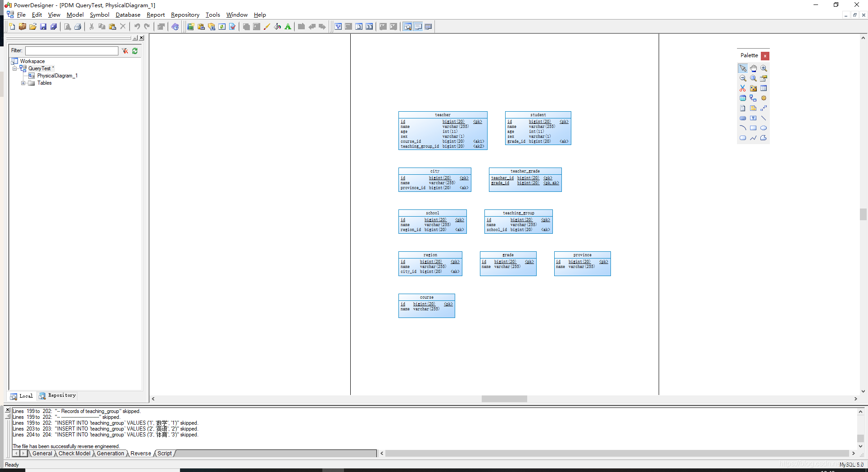Image resolution: width=868 pixels, height=472 pixels.
Task: Select the Arc tool in the Palette
Action: click(743, 128)
